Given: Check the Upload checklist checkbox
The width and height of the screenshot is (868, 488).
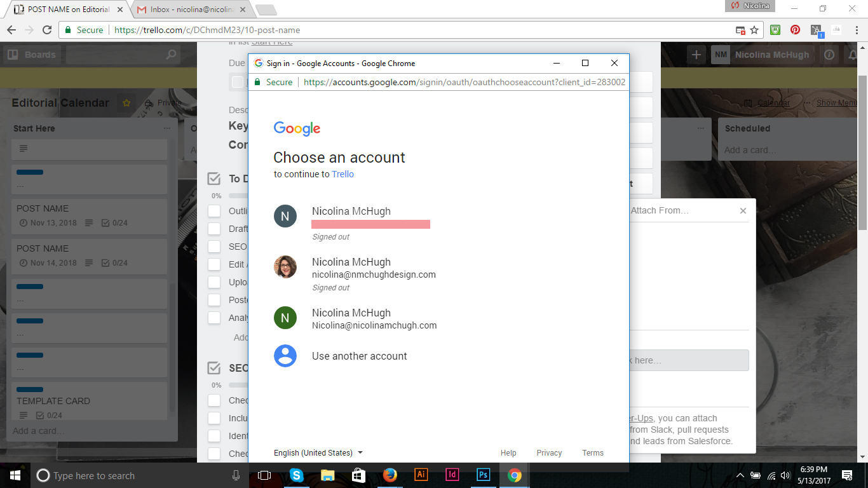Looking at the screenshot, I should 214,282.
